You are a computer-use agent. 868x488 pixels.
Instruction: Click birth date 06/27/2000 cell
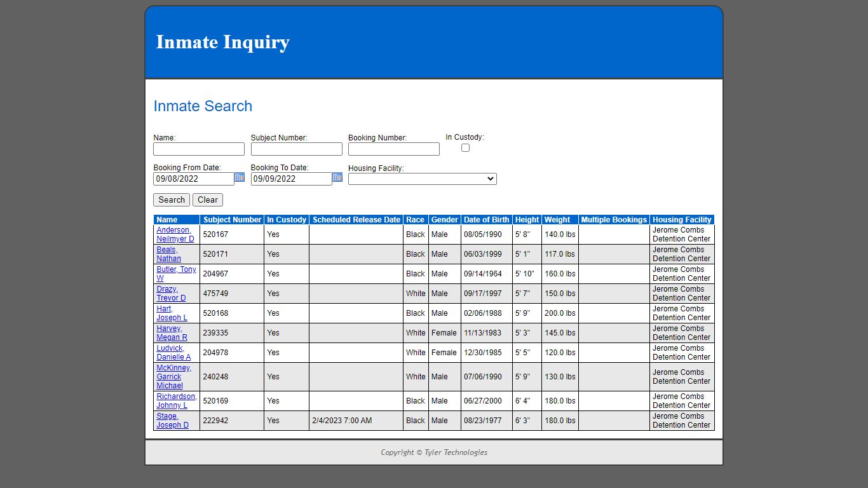coord(487,401)
